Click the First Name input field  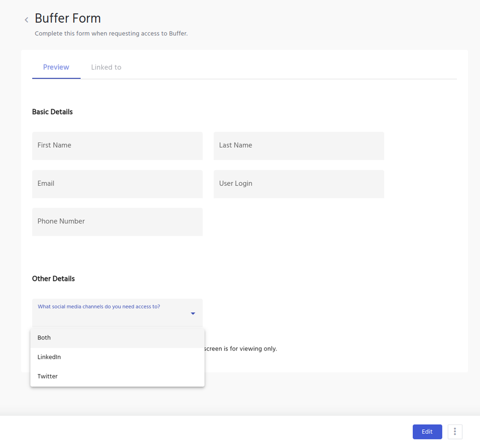(117, 146)
